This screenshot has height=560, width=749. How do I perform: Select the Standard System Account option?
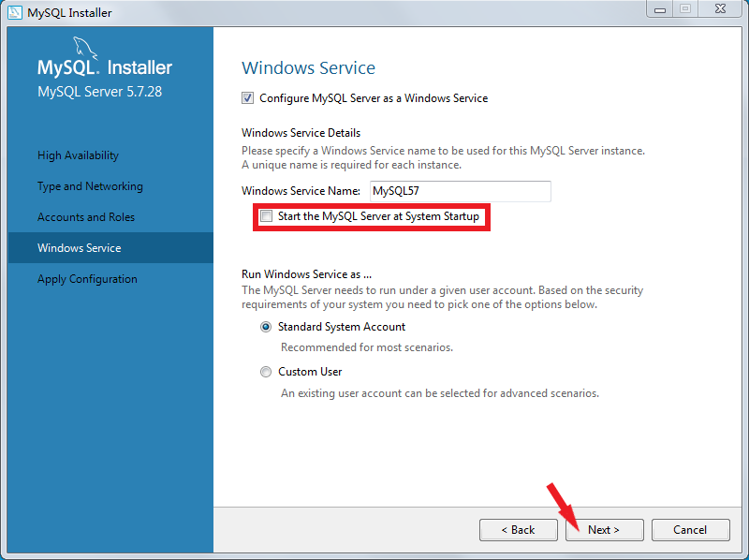click(266, 327)
